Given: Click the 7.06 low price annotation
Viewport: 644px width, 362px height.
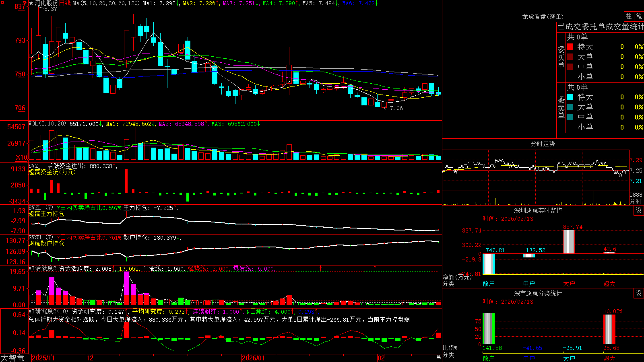Looking at the screenshot, I should point(396,108).
